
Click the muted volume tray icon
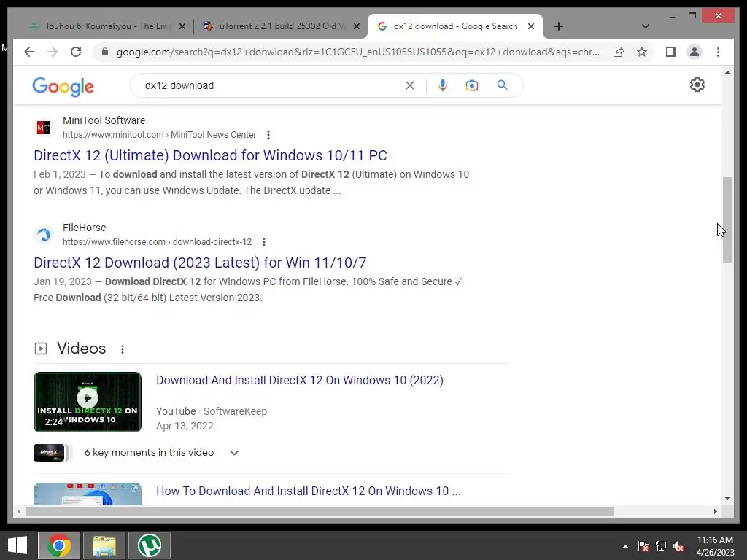pos(678,546)
